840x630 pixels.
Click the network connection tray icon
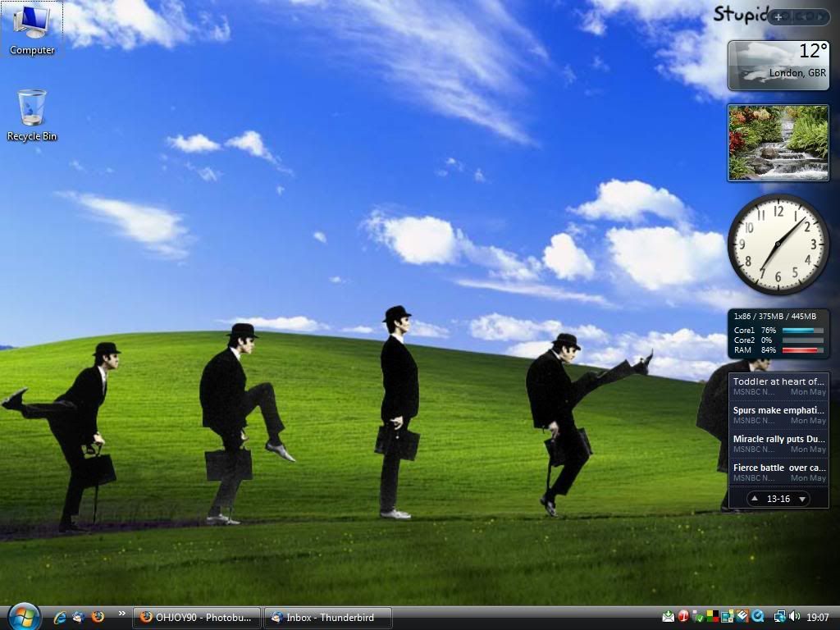point(779,617)
